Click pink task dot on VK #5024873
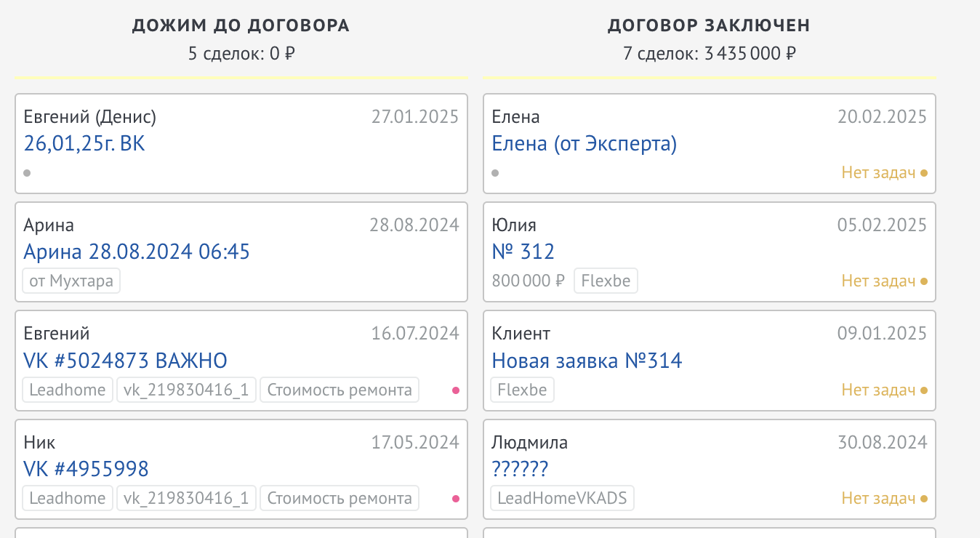Screen dimensions: 980x538 click(456, 390)
